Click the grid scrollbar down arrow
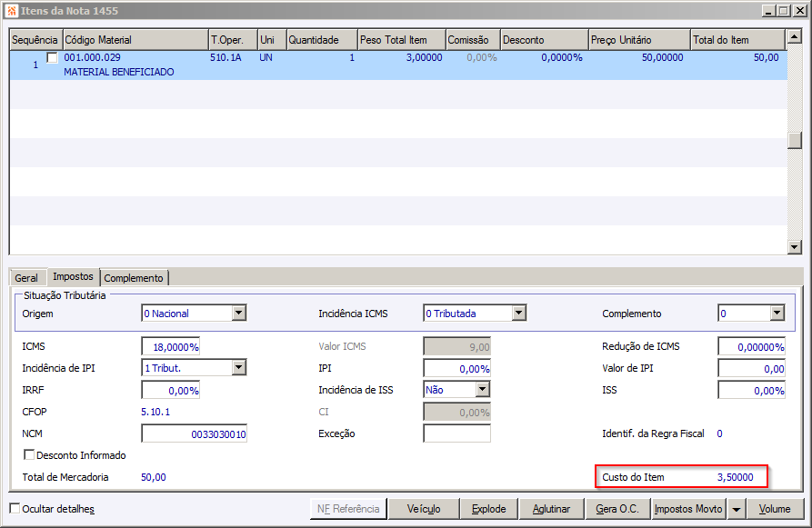812x528 pixels. click(795, 247)
